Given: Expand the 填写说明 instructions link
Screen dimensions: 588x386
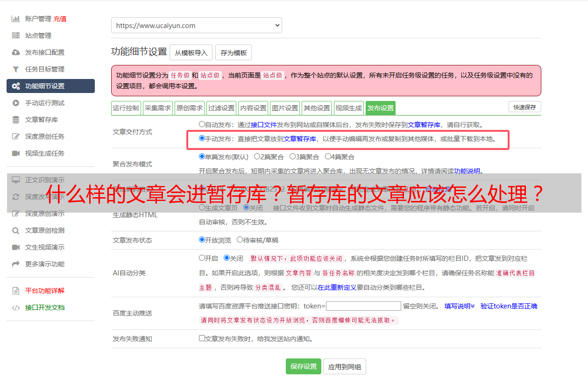Looking at the screenshot, I should [x=459, y=307].
